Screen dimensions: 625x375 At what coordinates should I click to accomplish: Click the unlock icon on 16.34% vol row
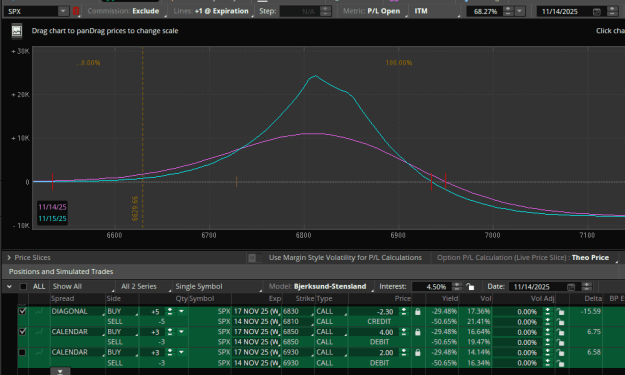point(561,363)
